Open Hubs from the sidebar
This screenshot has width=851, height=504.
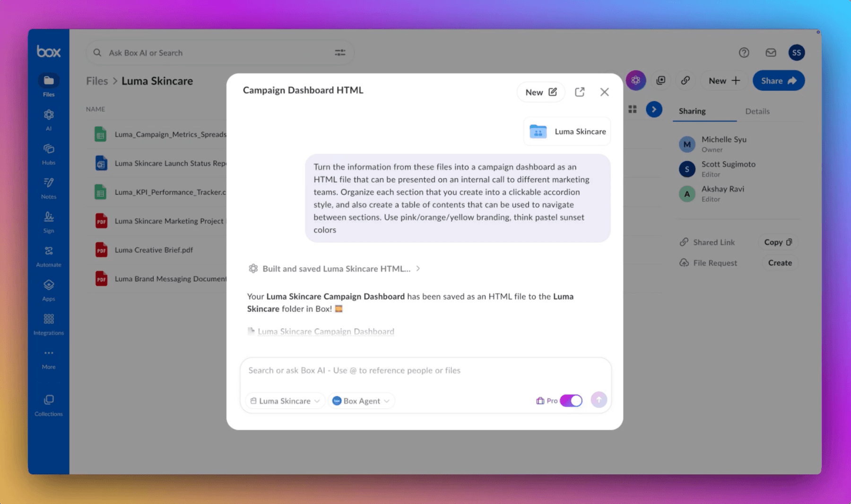point(49,154)
